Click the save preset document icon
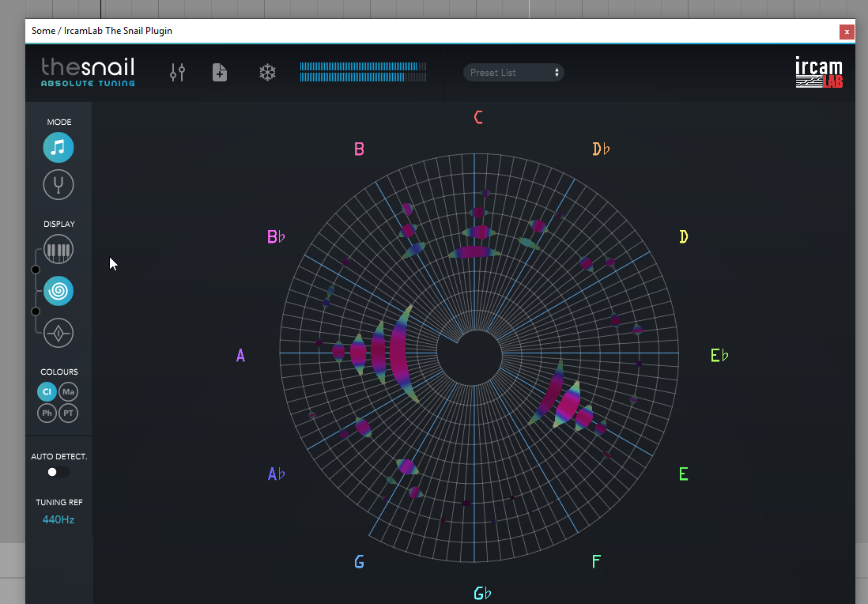This screenshot has height=604, width=868. (220, 73)
